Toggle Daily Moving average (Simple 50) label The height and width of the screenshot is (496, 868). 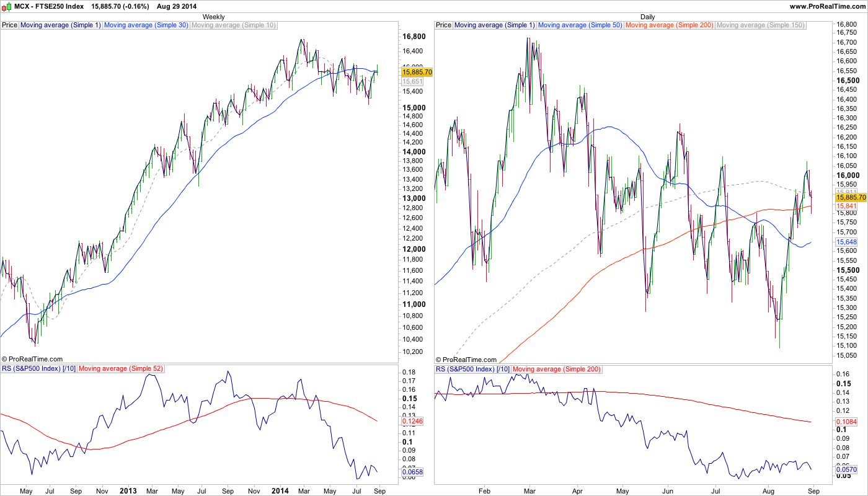[x=580, y=25]
